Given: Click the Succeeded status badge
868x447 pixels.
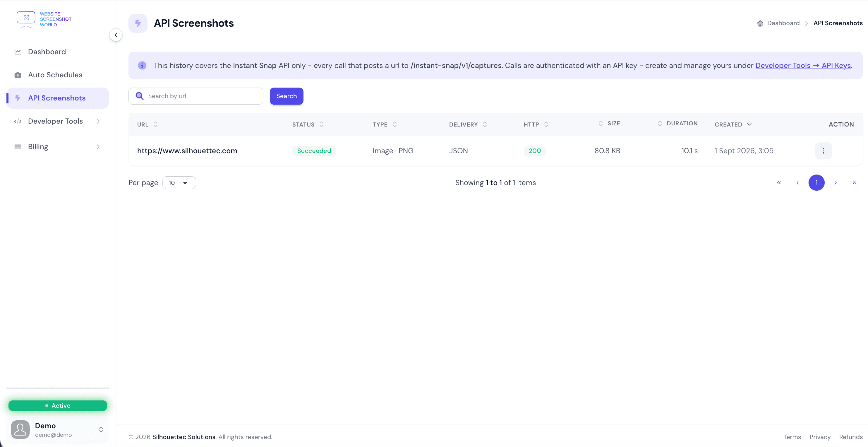Looking at the screenshot, I should [314, 151].
